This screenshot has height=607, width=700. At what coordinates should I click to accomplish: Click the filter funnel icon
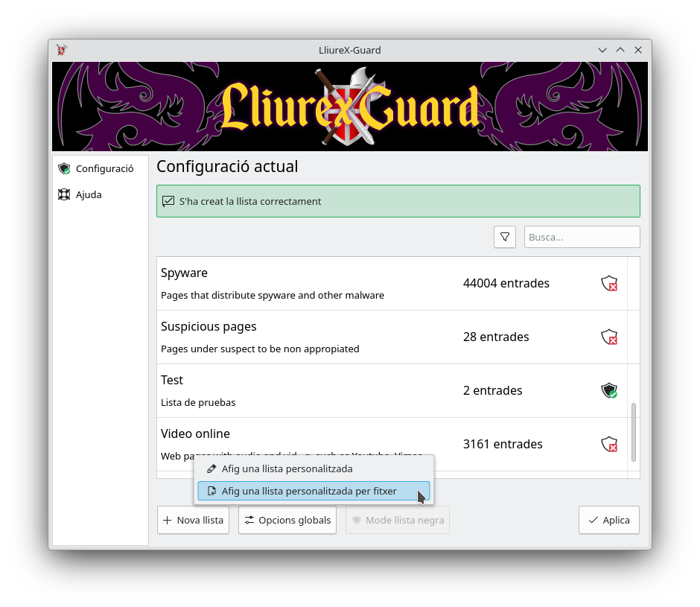coord(504,237)
